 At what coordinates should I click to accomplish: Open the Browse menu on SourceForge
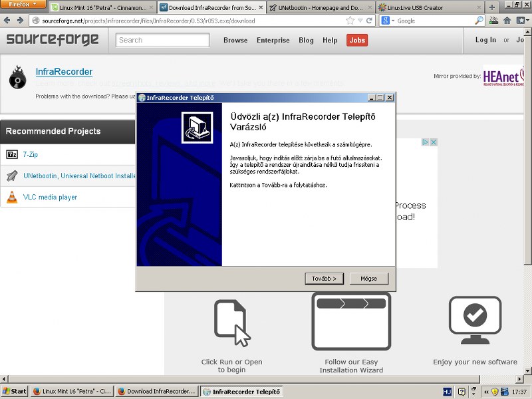pos(235,40)
